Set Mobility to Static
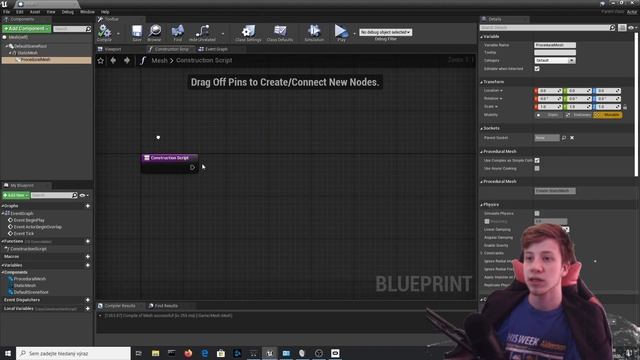Screen dimensions: 640x360 click(549, 115)
